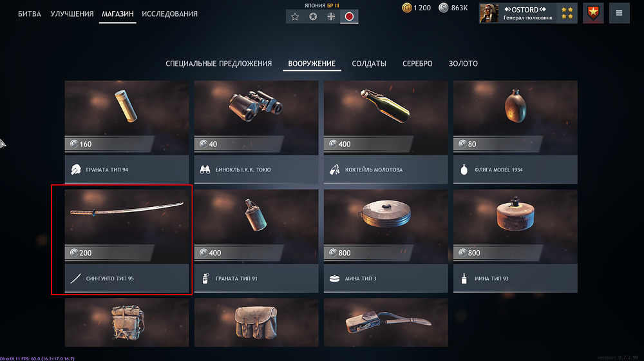Go to the ИССЛЕДОВАНИЯ tab
This screenshot has height=361, width=644.
(169, 14)
